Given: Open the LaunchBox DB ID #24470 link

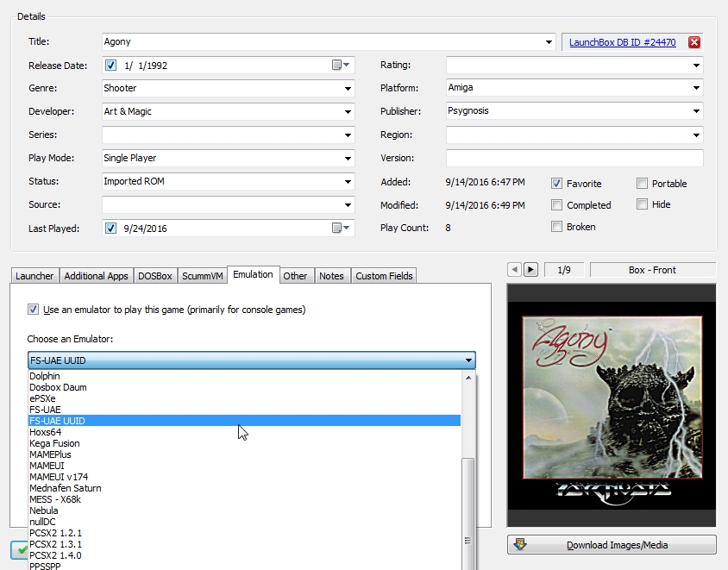Looking at the screenshot, I should coord(621,42).
